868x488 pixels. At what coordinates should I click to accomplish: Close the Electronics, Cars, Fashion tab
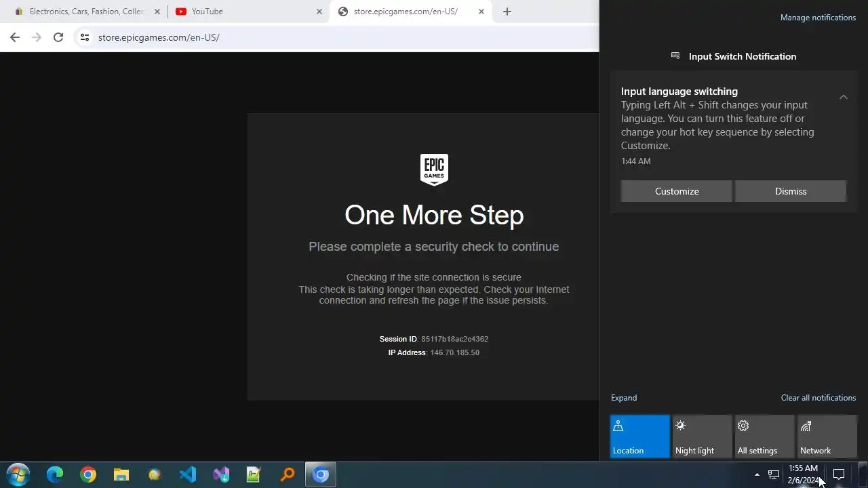tap(157, 12)
